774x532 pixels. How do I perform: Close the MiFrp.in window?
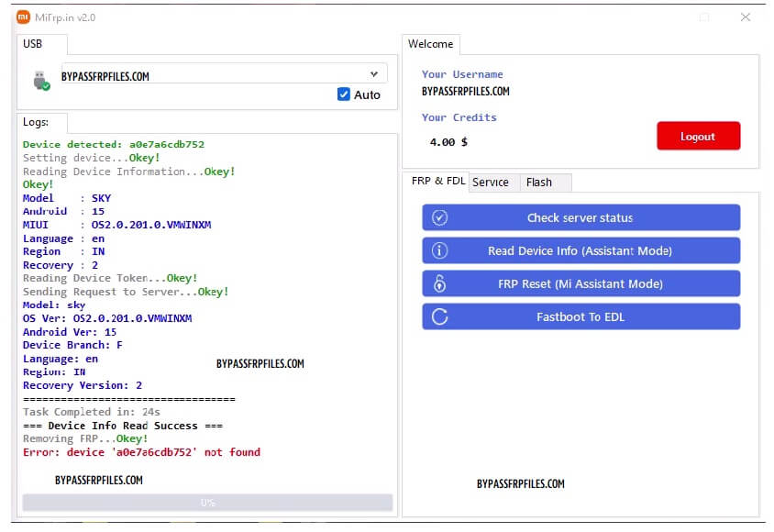[746, 17]
